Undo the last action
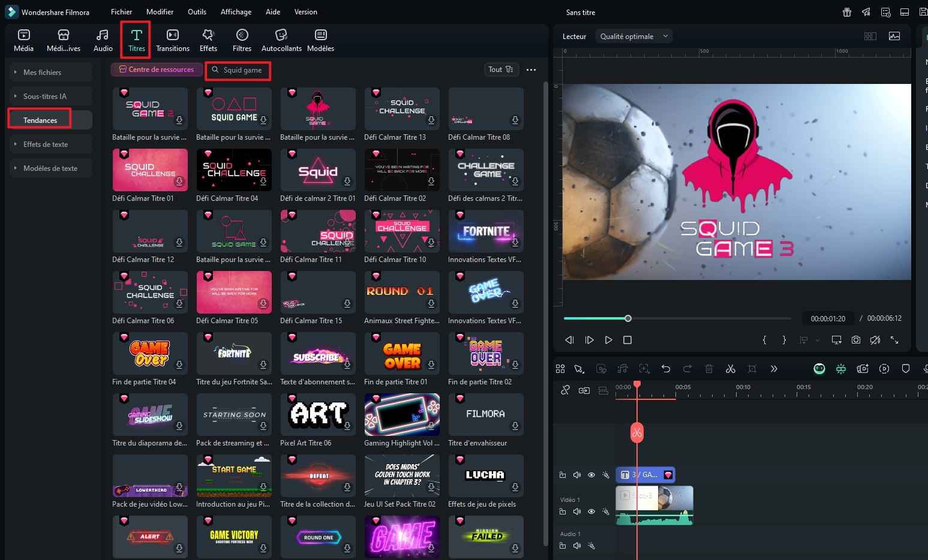Screen dimensions: 928x560 (666, 369)
